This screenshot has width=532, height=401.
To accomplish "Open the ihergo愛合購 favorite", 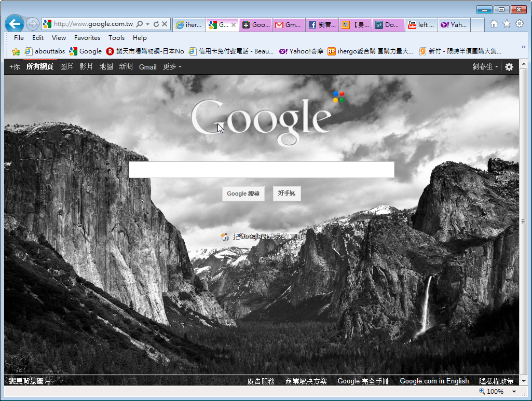I will 371,51.
